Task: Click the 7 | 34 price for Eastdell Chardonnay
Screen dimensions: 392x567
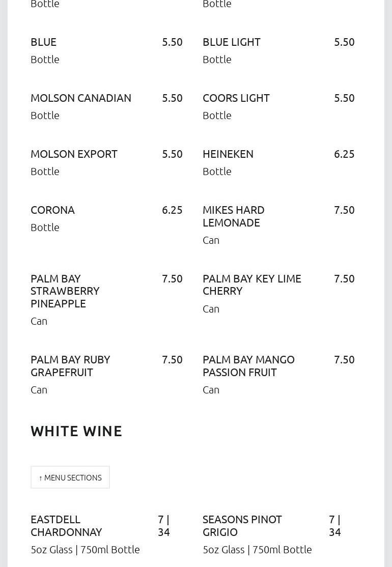Action: click(164, 525)
